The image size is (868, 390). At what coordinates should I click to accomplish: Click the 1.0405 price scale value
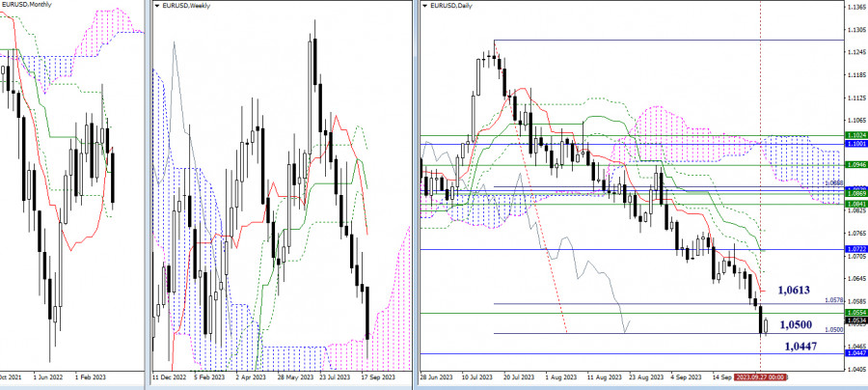855,369
